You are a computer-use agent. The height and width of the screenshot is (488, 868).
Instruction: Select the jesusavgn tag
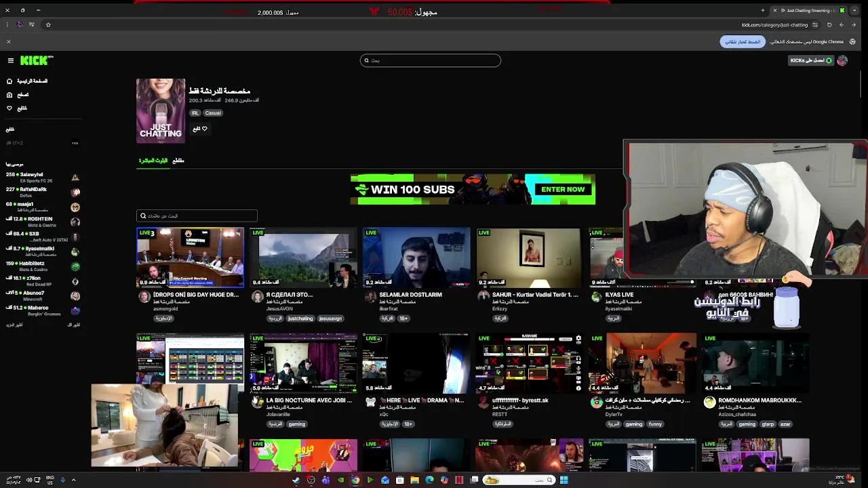330,319
